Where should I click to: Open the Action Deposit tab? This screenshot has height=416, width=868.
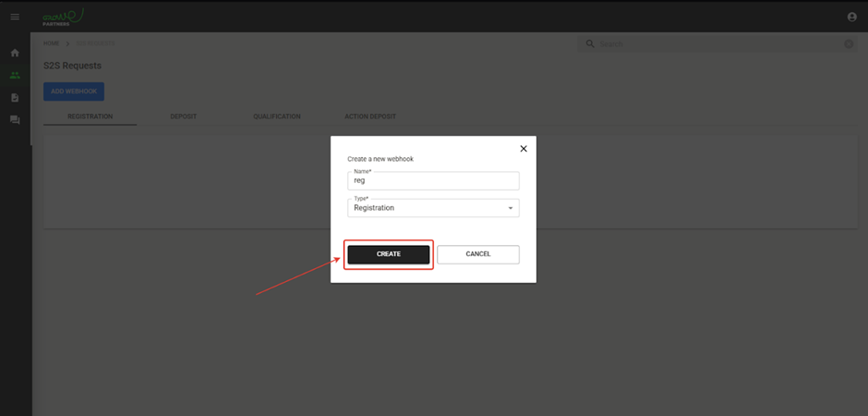click(x=370, y=116)
